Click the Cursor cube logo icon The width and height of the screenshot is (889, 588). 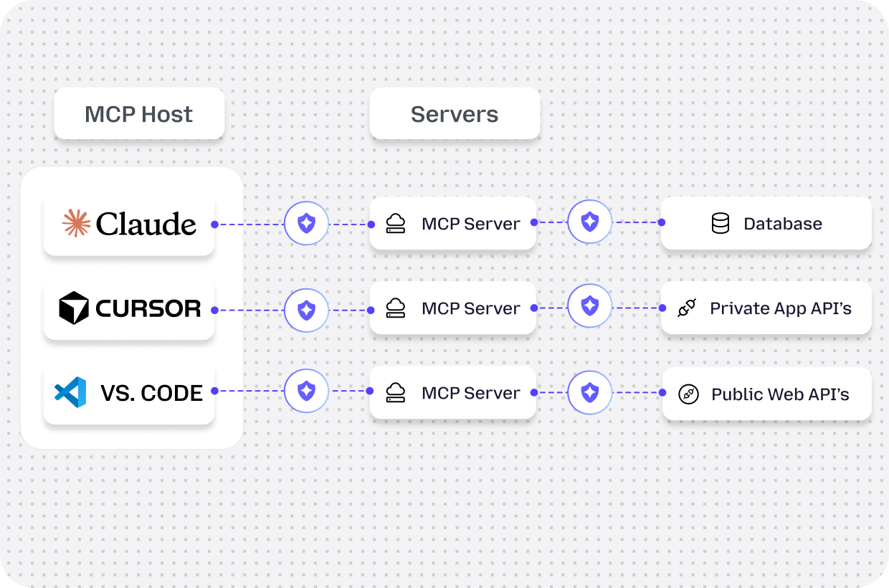(74, 308)
